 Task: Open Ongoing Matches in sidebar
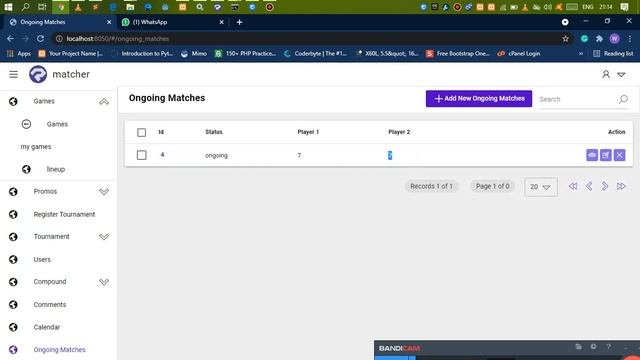60,350
